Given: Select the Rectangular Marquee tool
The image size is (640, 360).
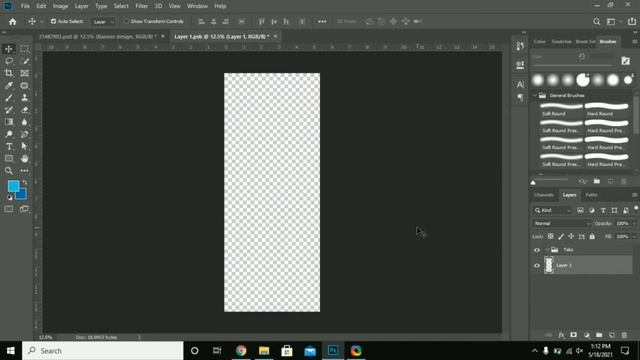Looking at the screenshot, I should coord(24,49).
